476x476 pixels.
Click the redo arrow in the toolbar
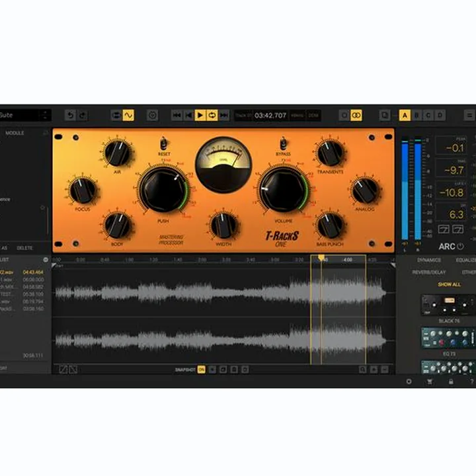coord(83,115)
